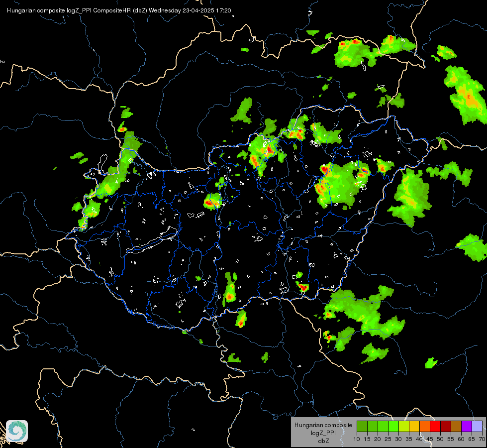Select the 55-60 dBZ brown swatch
Screen dimensions: 487x448
[x=456, y=426]
